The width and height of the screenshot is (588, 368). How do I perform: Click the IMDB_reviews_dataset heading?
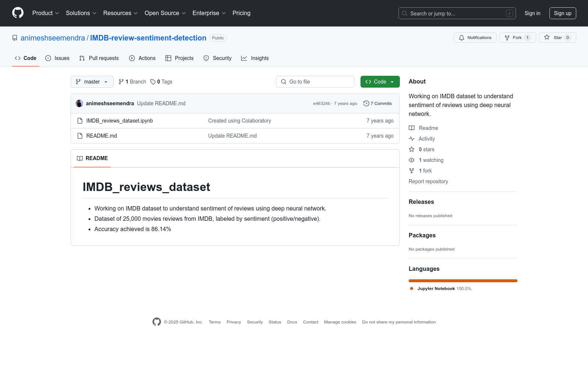point(146,187)
